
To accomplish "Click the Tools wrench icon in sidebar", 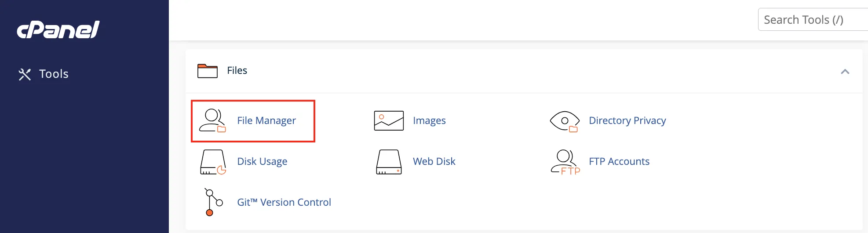I will click(x=25, y=74).
